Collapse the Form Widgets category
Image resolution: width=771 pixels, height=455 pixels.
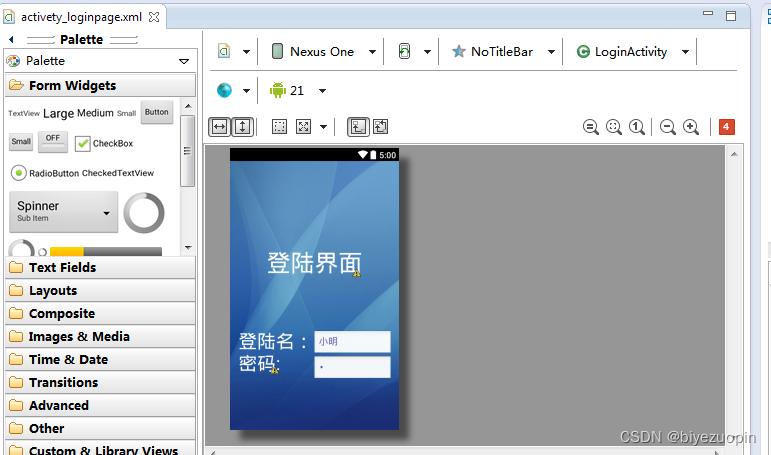pyautogui.click(x=100, y=86)
